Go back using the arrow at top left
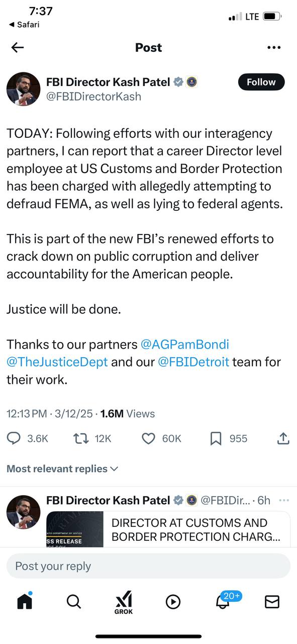The image size is (297, 644). 17,47
